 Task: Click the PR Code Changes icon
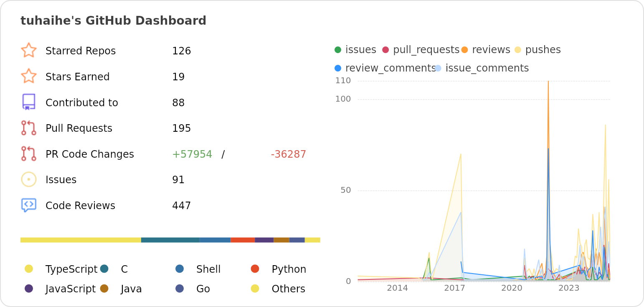click(29, 153)
